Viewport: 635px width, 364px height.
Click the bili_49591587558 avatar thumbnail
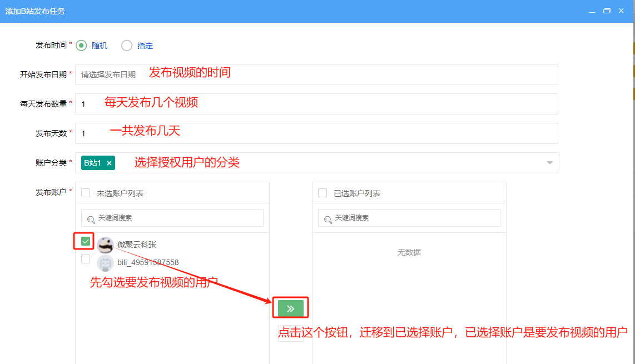point(105,263)
